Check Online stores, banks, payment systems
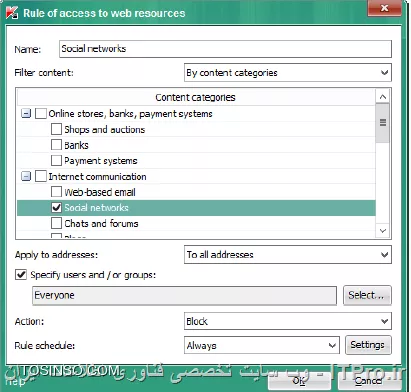Viewport: 411px width, 392px height. coord(41,114)
